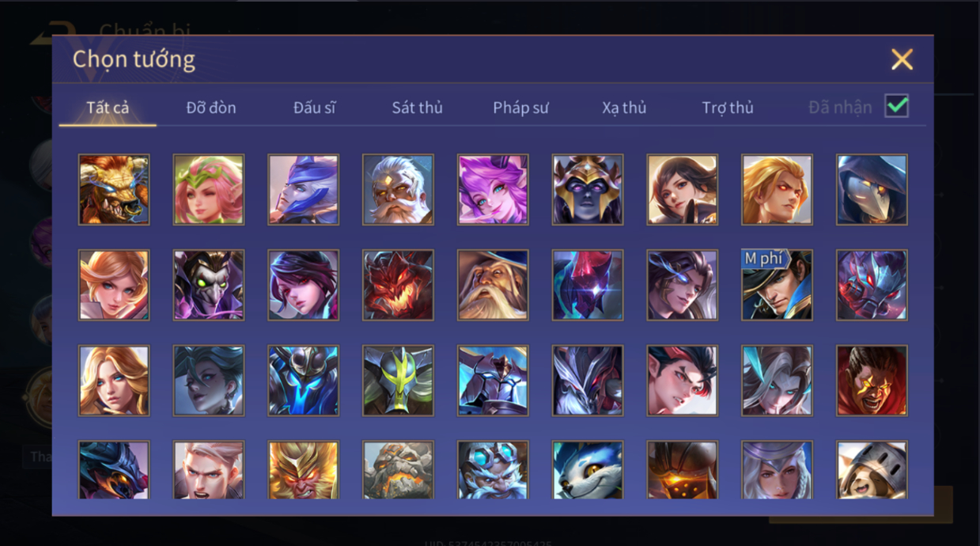This screenshot has width=980, height=546.
Task: Select the stone golem hero portrait
Action: [398, 470]
